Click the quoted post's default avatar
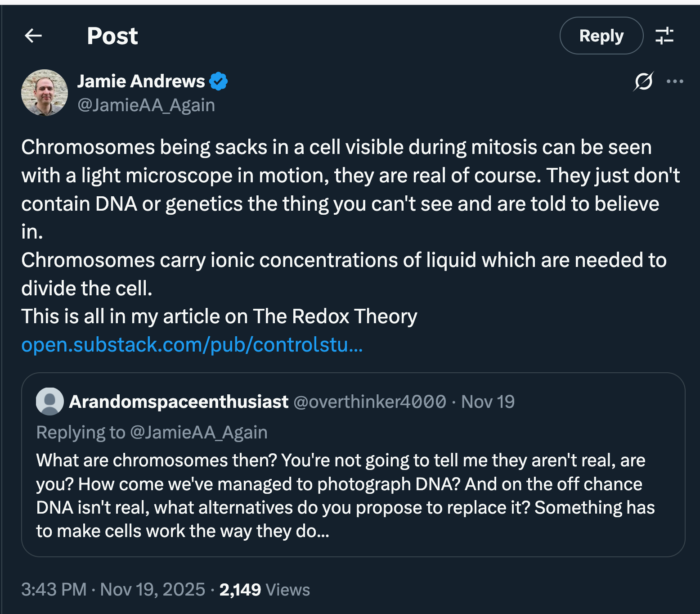This screenshot has width=700, height=614. coord(49,401)
